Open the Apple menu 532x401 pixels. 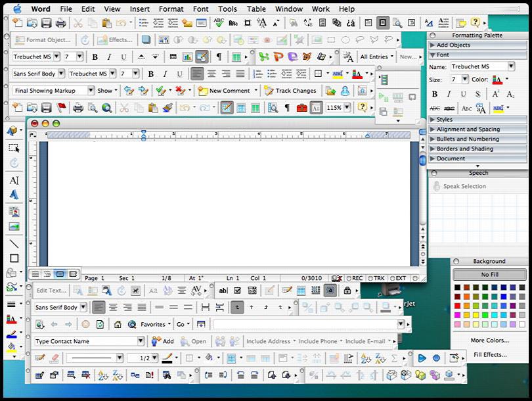(17, 9)
